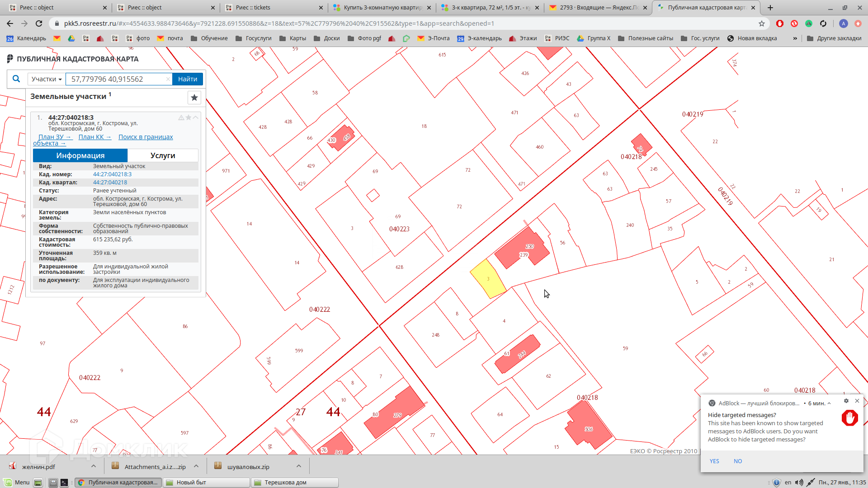Click the warning triangle icon on result card
The height and width of the screenshot is (488, 868).
click(x=181, y=117)
